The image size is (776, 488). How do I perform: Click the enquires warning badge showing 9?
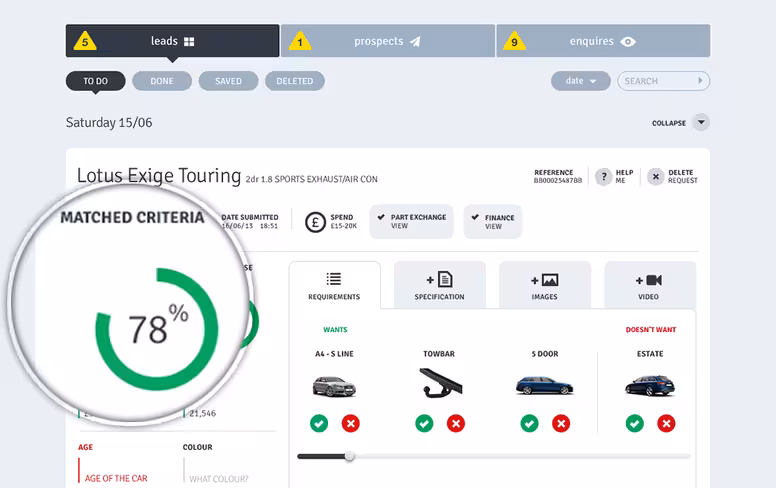click(515, 42)
